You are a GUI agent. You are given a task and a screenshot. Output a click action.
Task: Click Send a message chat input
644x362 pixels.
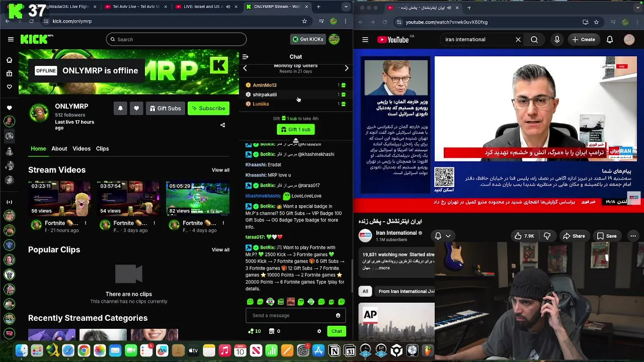coord(292,315)
